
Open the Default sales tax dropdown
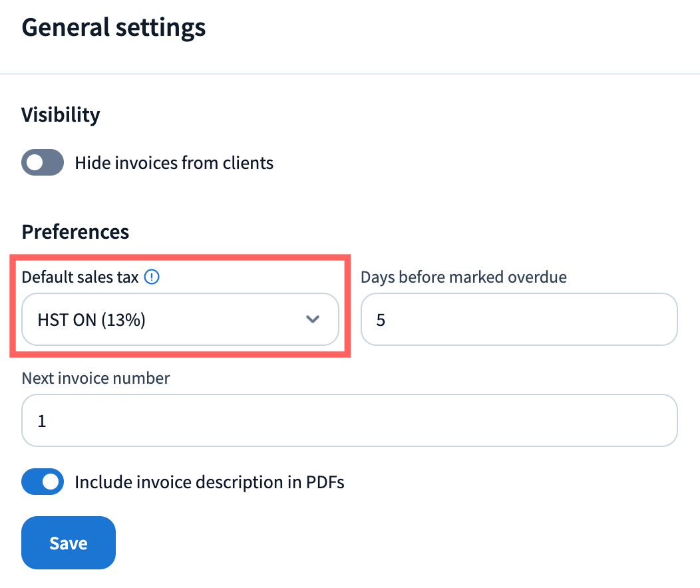[x=180, y=320]
